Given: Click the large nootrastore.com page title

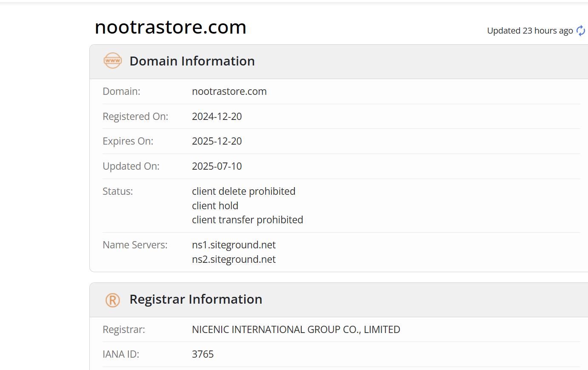Looking at the screenshot, I should pos(170,27).
